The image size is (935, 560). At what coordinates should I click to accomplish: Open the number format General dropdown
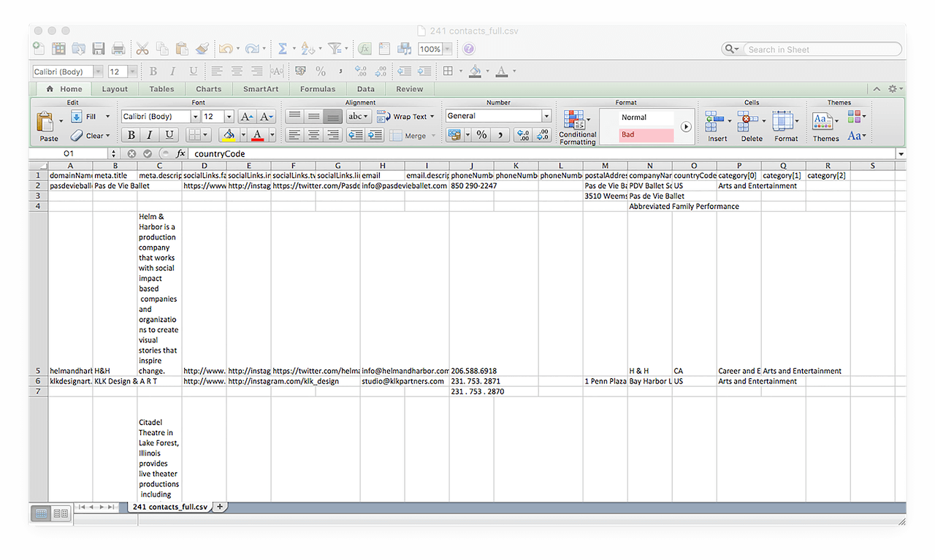(546, 116)
